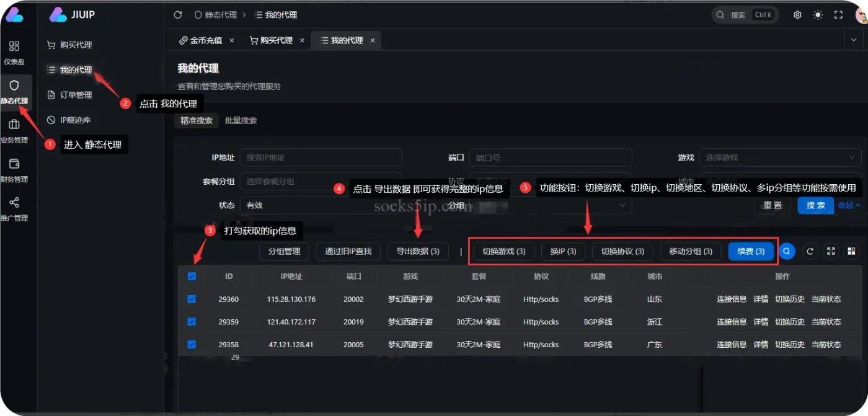Toggle the light/dark theme sun icon
Screen dimensions: 868x416
click(818, 15)
